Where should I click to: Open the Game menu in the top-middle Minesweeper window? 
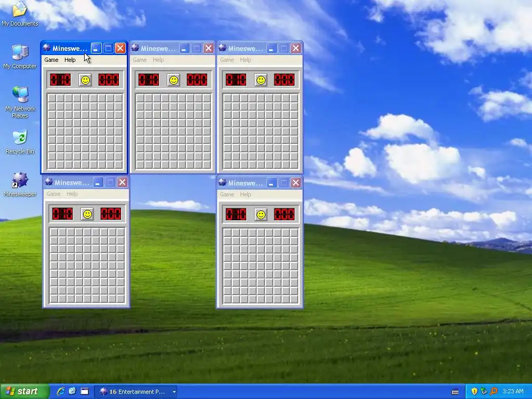coord(139,60)
